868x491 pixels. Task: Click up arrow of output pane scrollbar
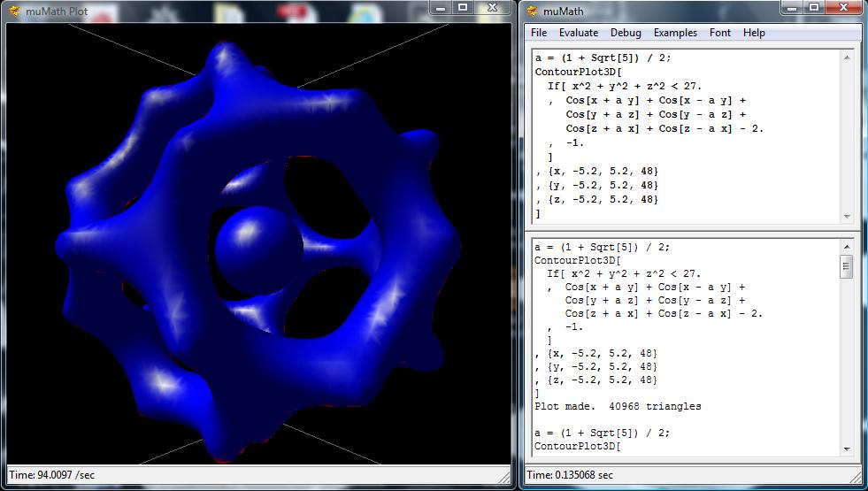click(847, 246)
